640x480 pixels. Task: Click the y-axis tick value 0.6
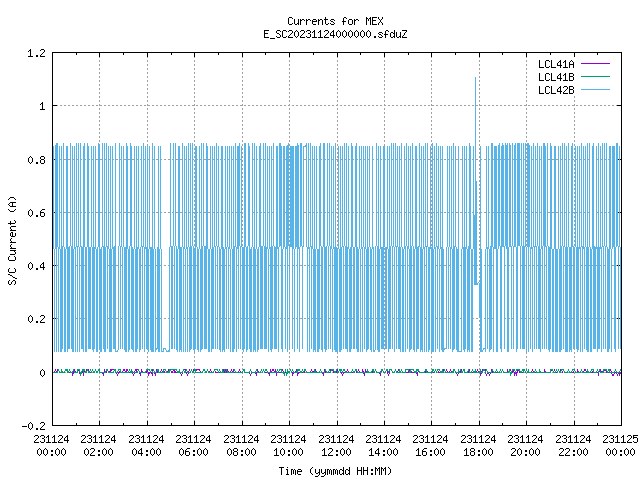(x=36, y=213)
